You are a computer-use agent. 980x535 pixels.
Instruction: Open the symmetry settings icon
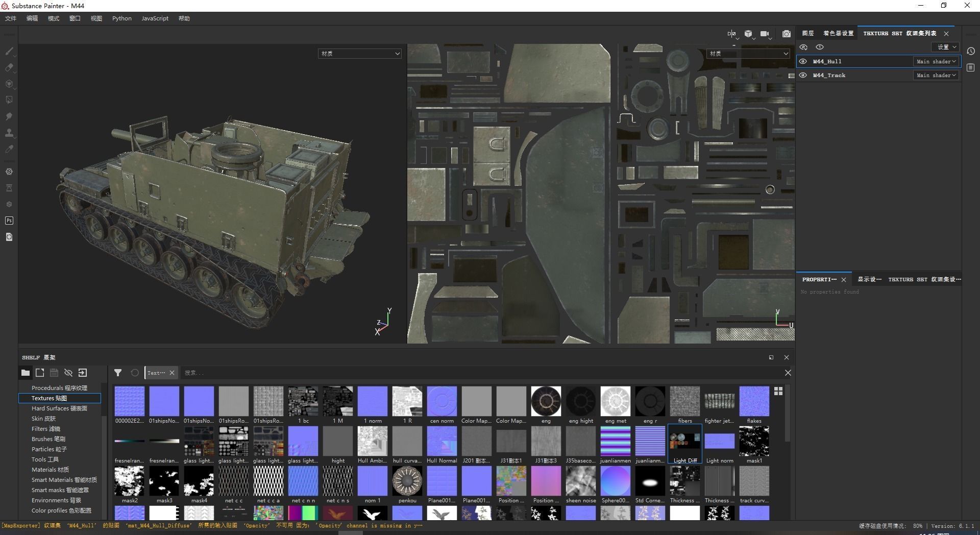coord(732,34)
